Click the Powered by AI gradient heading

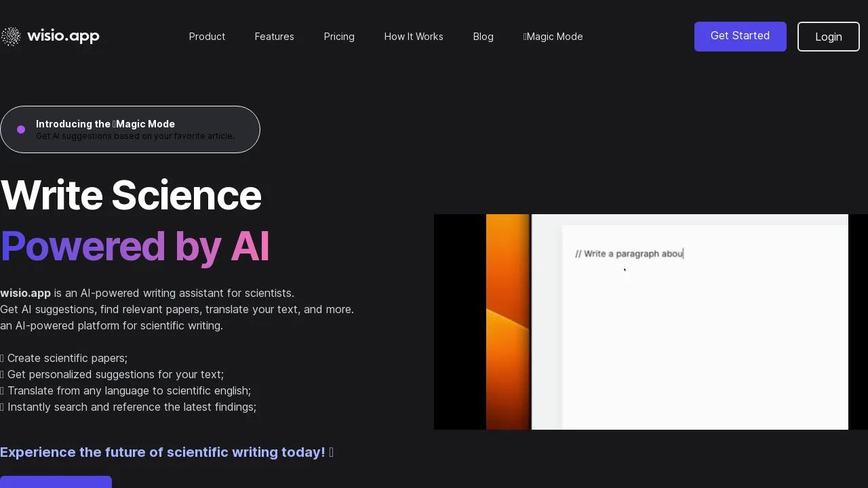(135, 245)
